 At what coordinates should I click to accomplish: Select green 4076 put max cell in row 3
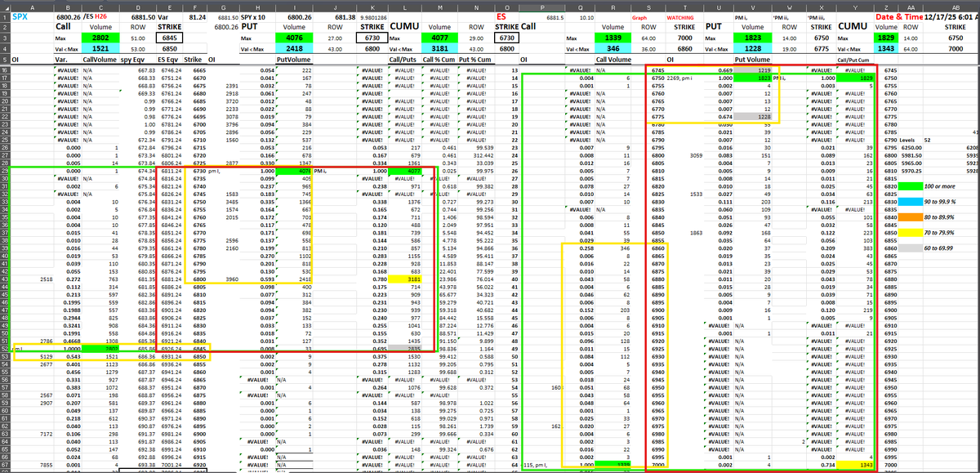coord(295,38)
